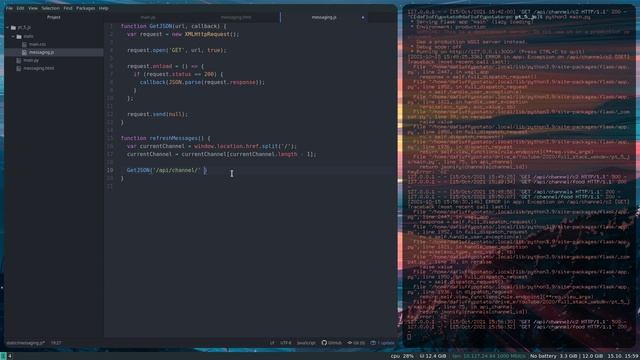Viewport: 640px width, 360px height.
Task: Change the LF line ending setting
Action: [x=272, y=343]
